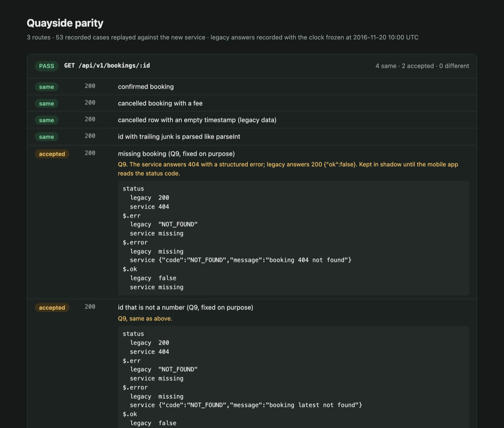Image resolution: width=504 pixels, height=428 pixels.
Task: Click the "accepted" badge for missing booking
Action: click(x=52, y=154)
